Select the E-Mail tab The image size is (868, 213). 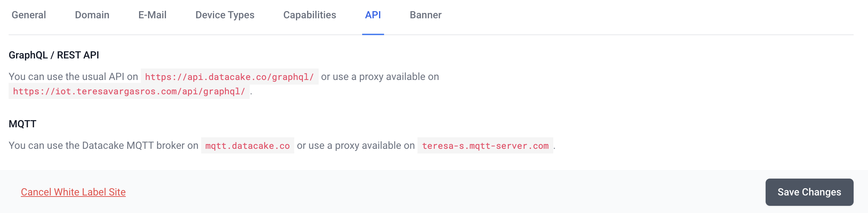pos(152,15)
